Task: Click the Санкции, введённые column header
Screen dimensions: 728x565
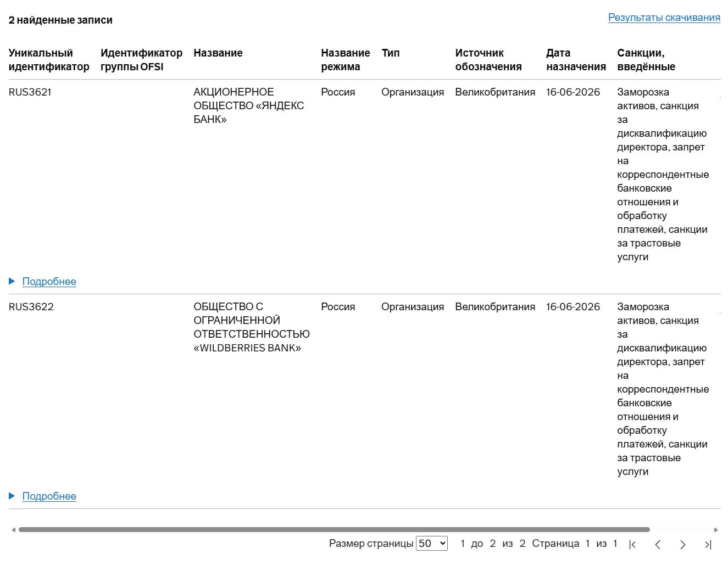Action: click(x=646, y=60)
